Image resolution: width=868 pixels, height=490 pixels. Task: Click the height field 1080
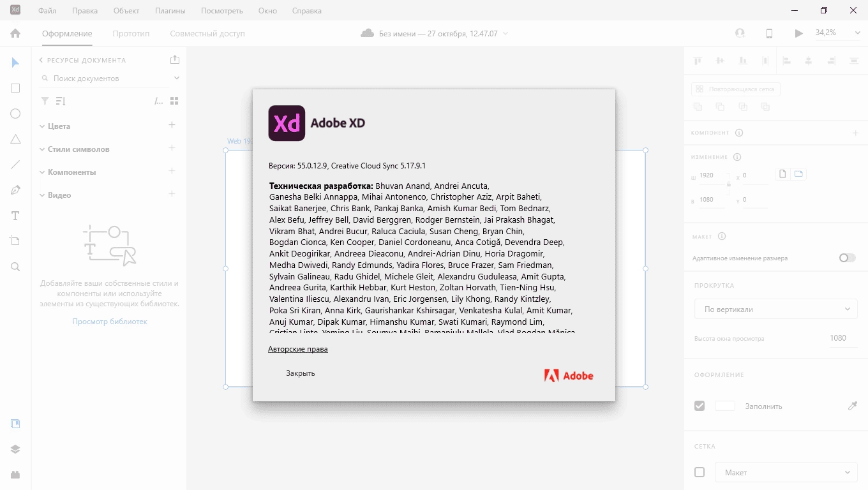click(712, 200)
